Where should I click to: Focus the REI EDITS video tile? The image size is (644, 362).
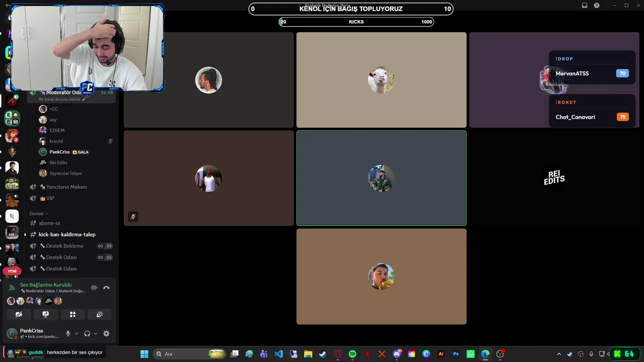click(x=554, y=178)
